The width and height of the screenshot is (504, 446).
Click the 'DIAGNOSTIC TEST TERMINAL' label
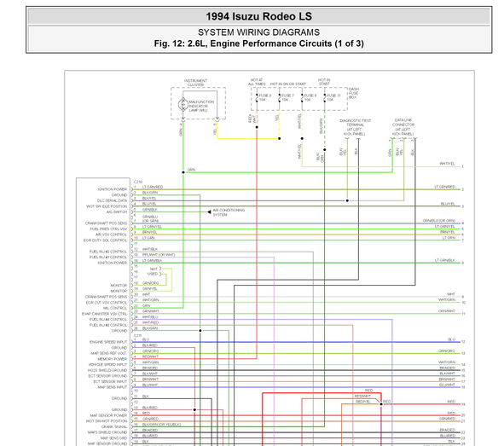point(355,123)
